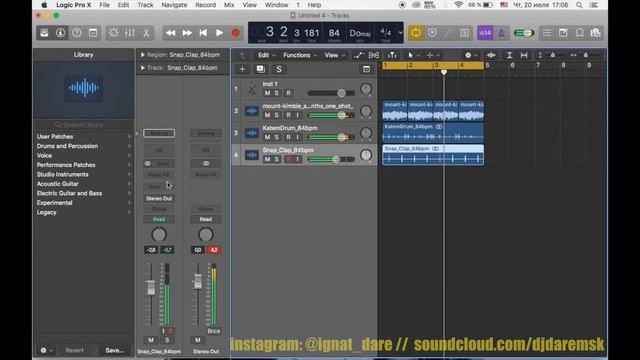Click the Save... button in Library
The image size is (640, 360).
(115, 350)
